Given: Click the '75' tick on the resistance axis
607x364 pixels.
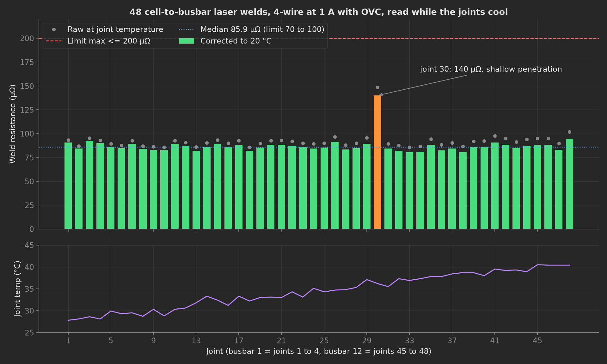Looking at the screenshot, I should click(x=29, y=158).
